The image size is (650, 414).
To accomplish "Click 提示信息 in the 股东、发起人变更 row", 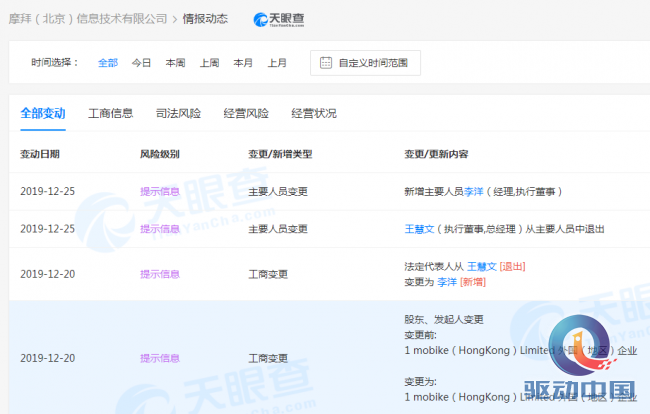I will [160, 358].
